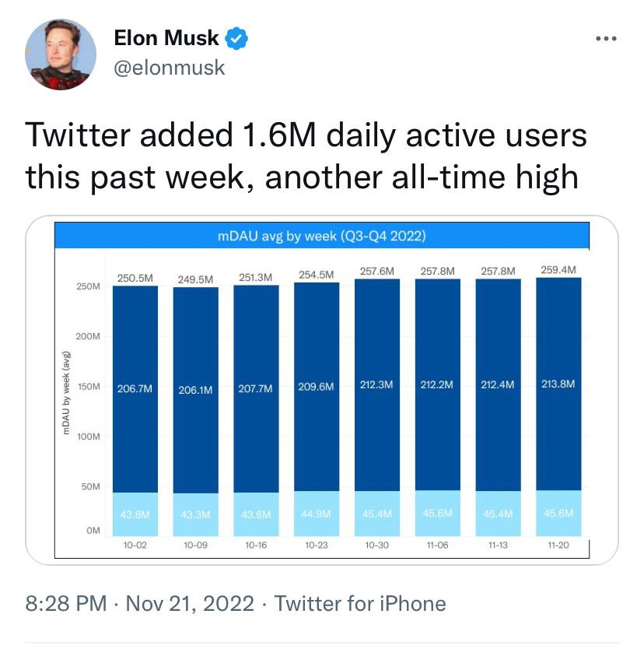Screen dimensions: 644x663
Task: Click the Twitter for iPhone source link
Action: [360, 603]
